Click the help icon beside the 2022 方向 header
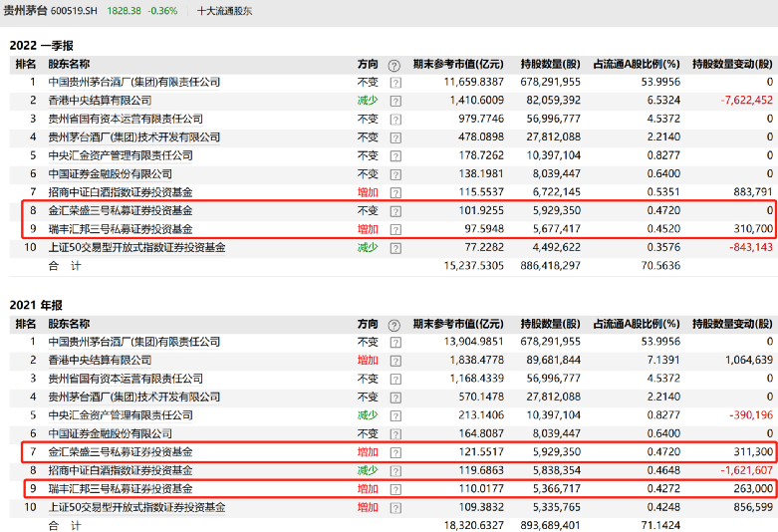The image size is (778, 532). tap(394, 65)
